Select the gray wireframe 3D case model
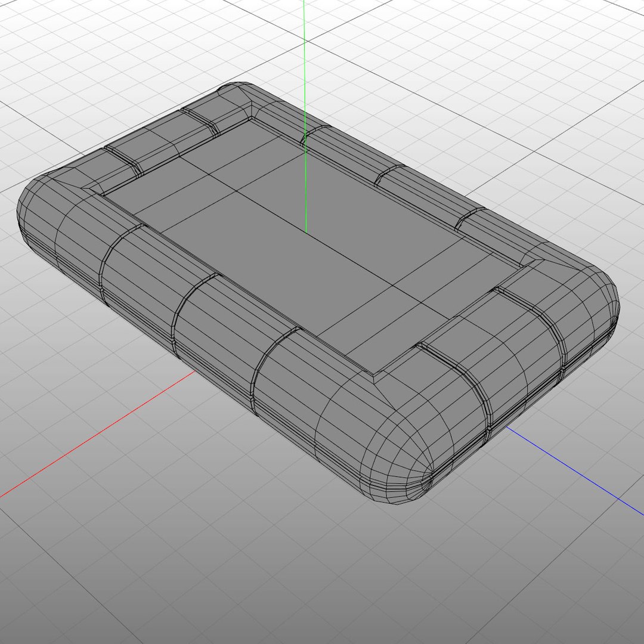This screenshot has width=644, height=644. [x=318, y=293]
